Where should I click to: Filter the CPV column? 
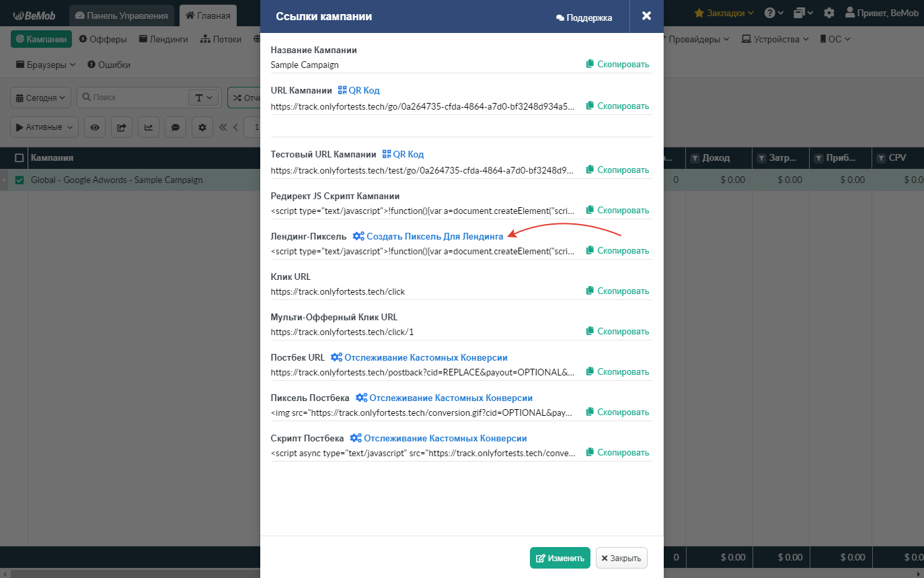coord(881,158)
